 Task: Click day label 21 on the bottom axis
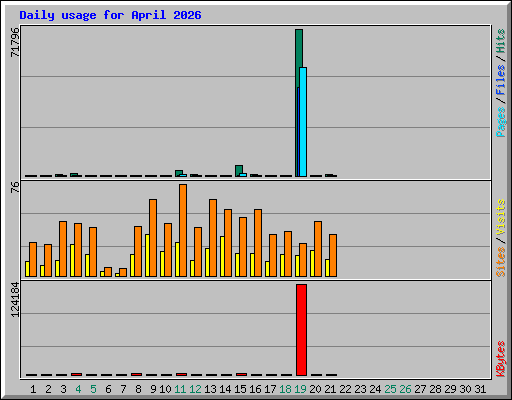[330, 389]
